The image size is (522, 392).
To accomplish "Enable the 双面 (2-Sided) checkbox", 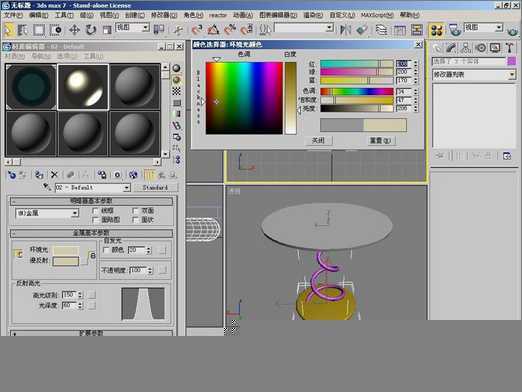I will 135,211.
